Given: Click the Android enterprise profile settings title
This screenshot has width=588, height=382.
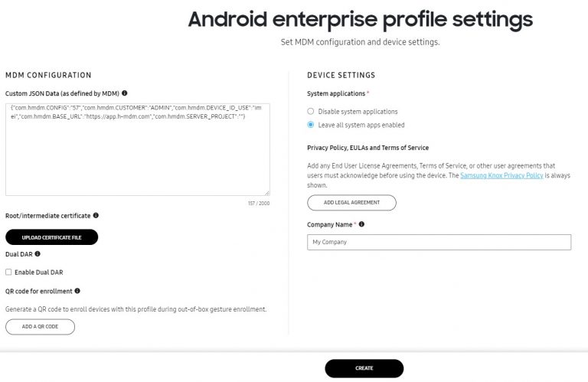Looking at the screenshot, I should pyautogui.click(x=360, y=19).
